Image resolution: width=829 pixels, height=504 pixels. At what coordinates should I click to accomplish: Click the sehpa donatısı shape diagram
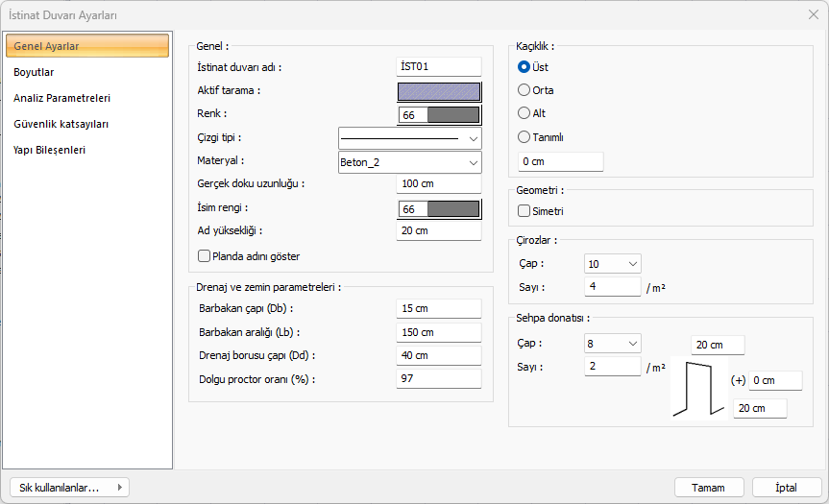699,387
